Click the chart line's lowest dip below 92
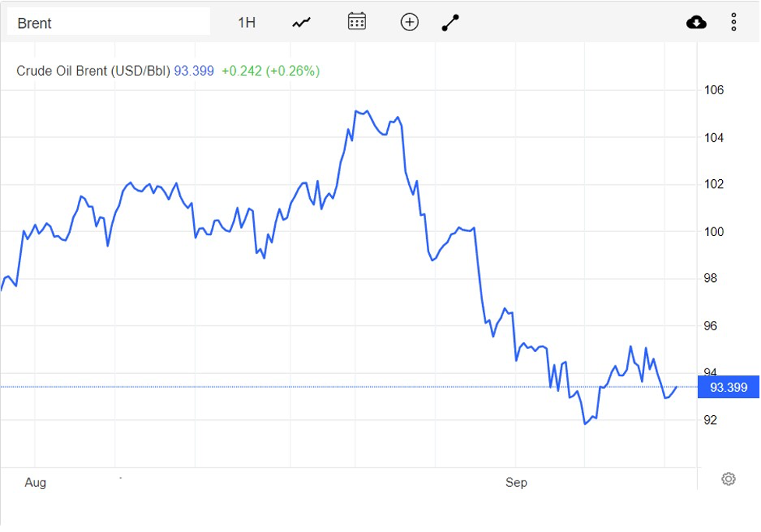The image size is (761, 532). 585,424
